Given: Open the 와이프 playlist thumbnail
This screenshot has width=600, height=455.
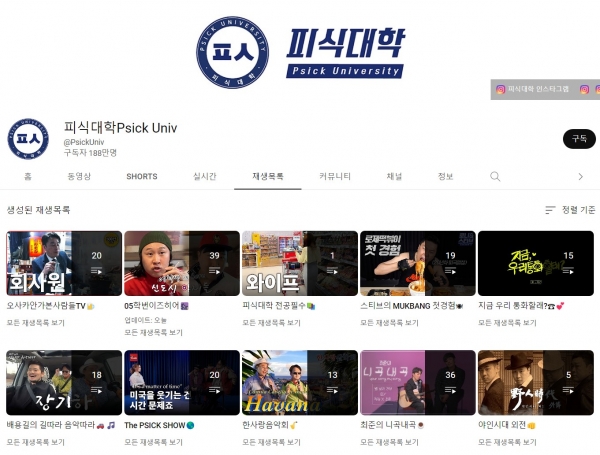Looking at the screenshot, I should coord(300,263).
